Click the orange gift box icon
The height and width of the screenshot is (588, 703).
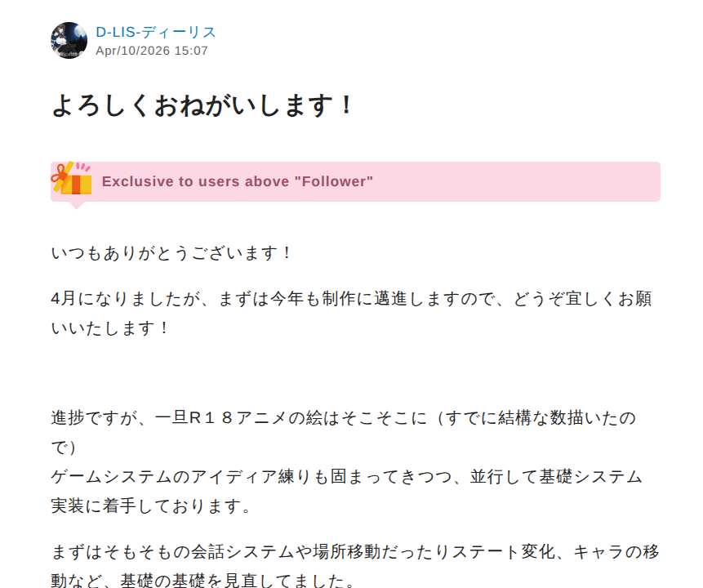click(72, 179)
